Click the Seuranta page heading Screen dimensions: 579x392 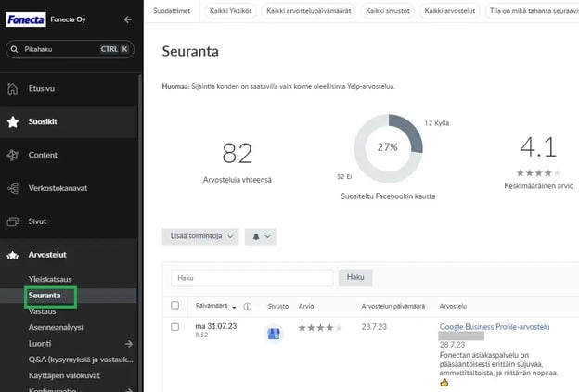pos(190,51)
